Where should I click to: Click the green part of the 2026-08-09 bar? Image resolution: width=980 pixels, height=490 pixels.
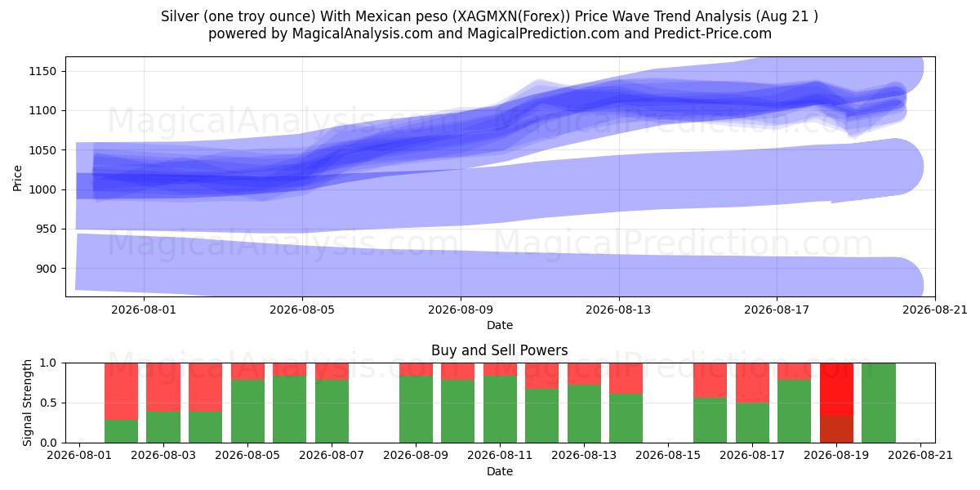416,409
